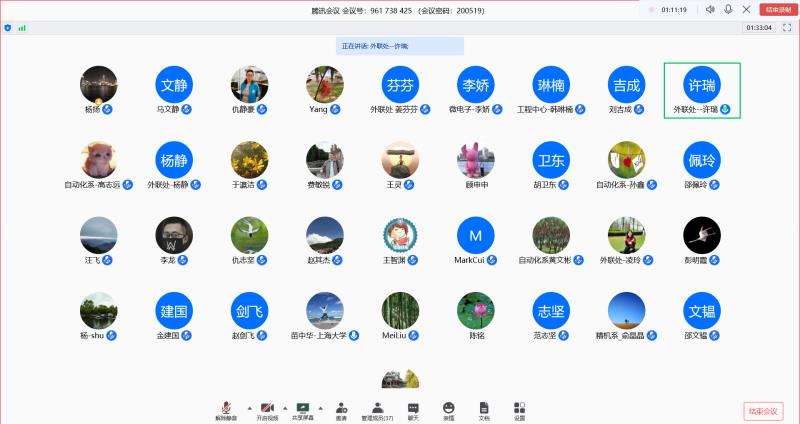Select participant tile 外联处--许瑞

coord(702,91)
